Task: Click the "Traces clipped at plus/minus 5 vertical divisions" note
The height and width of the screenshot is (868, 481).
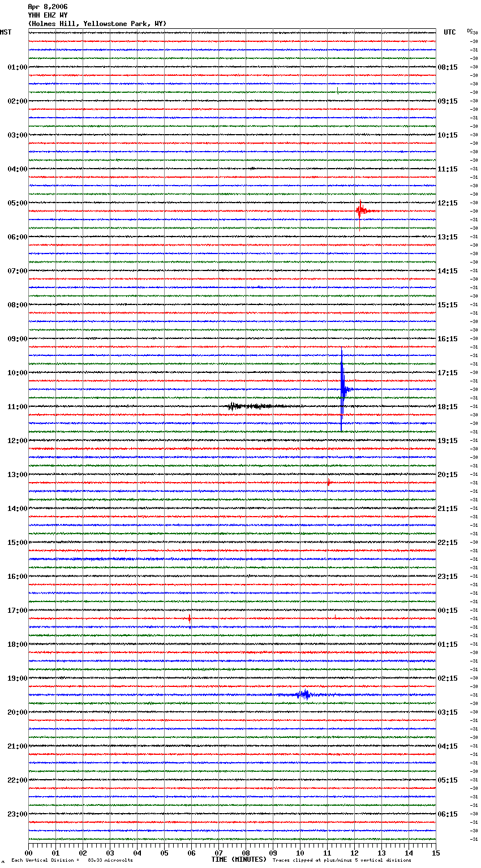Action: tap(342, 861)
